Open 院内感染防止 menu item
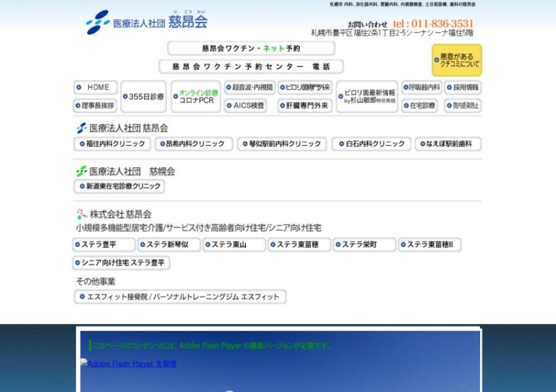 coord(462,106)
